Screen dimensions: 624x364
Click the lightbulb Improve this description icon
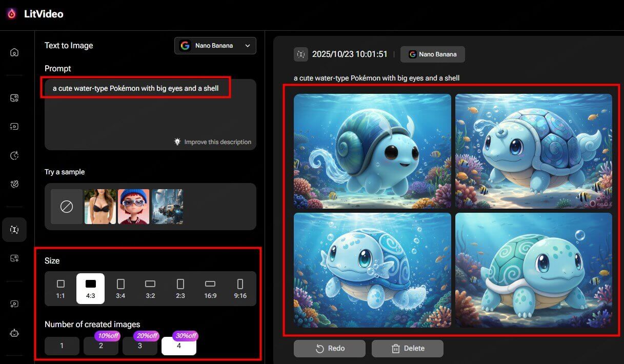click(177, 141)
